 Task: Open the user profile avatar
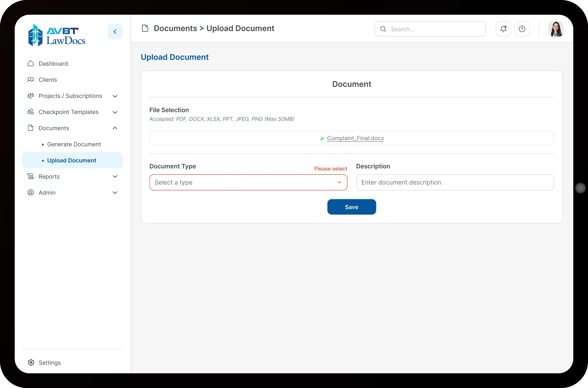556,29
